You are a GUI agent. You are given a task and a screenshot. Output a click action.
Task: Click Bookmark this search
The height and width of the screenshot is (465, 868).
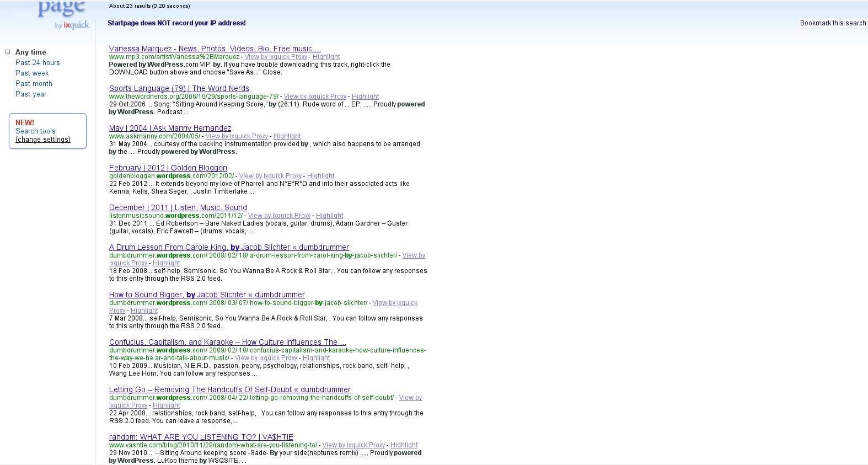coord(833,23)
